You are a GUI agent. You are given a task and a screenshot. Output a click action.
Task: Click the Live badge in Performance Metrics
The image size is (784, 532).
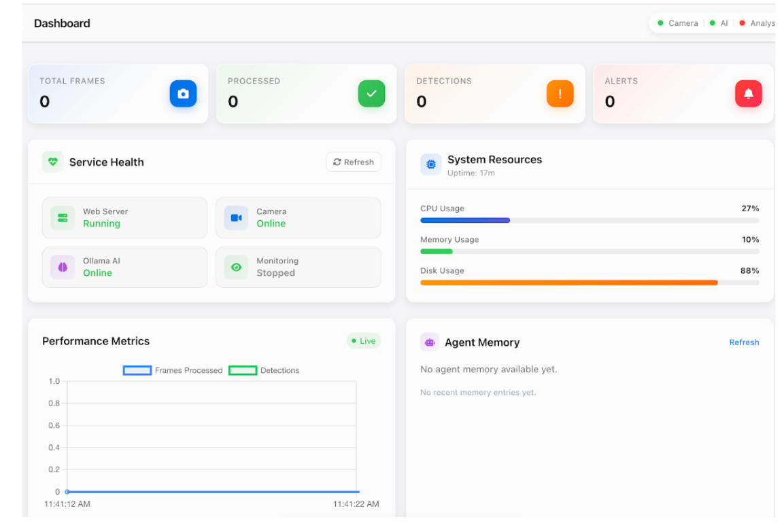[364, 341]
